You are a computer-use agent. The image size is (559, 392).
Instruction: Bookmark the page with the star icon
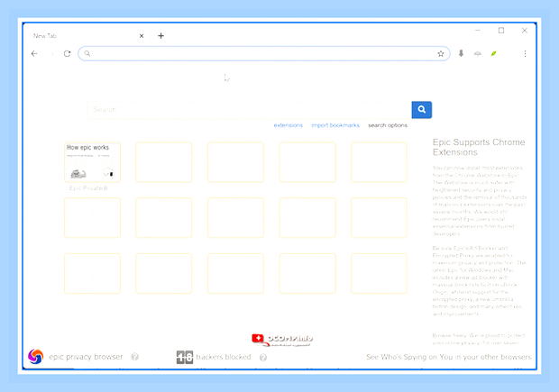pyautogui.click(x=441, y=54)
